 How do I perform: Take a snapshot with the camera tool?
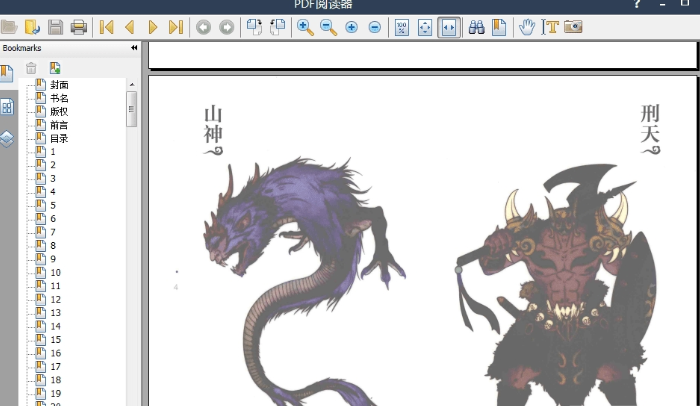click(573, 27)
